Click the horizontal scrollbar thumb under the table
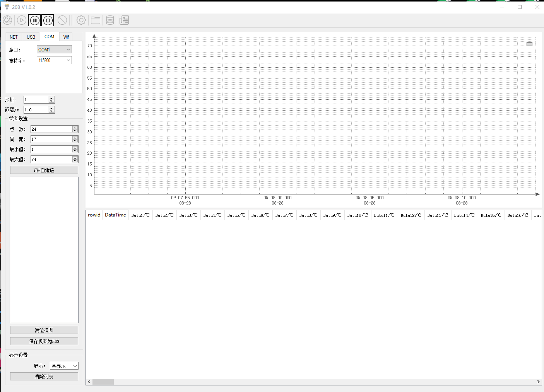 [x=103, y=382]
